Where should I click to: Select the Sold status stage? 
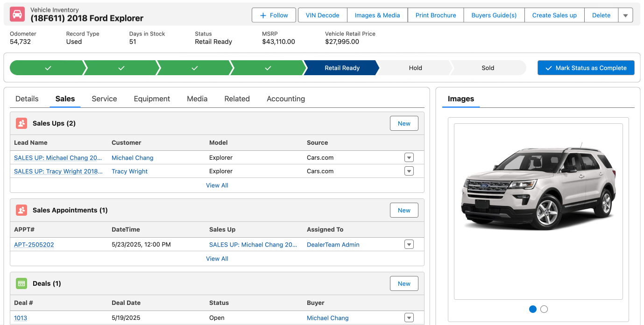tap(488, 68)
